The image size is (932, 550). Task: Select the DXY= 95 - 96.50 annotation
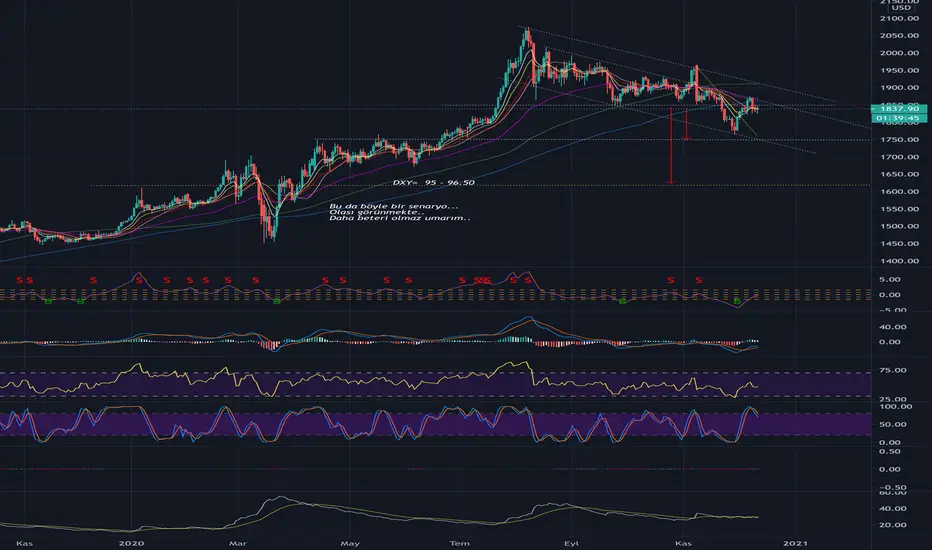(x=433, y=183)
